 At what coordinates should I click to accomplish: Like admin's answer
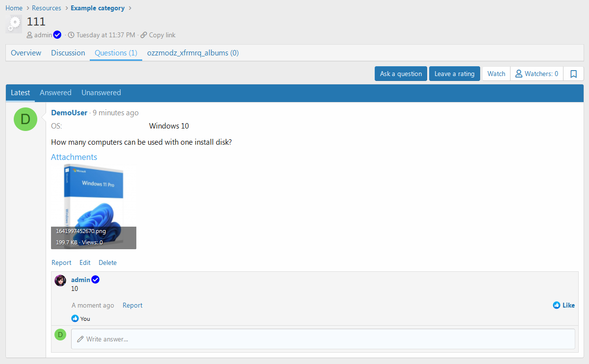[563, 305]
